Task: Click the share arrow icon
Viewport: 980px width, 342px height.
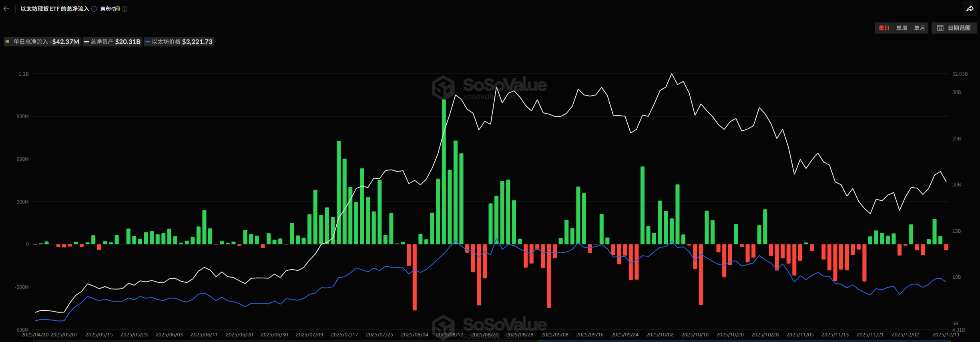Action: [970, 9]
